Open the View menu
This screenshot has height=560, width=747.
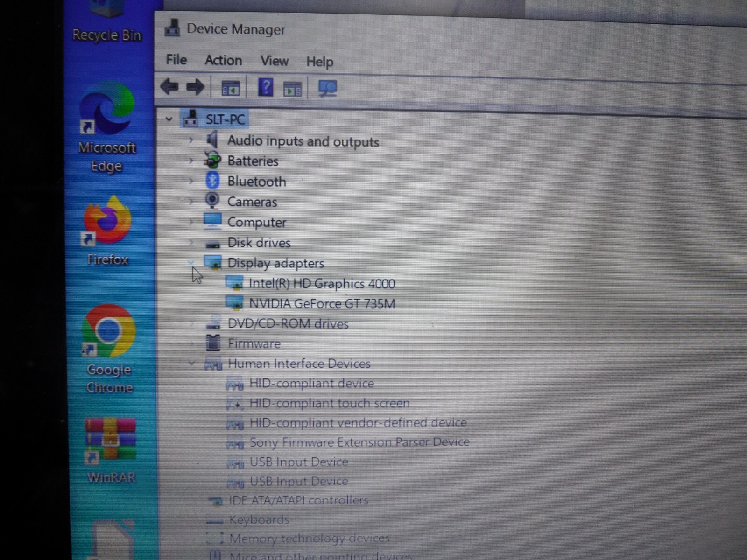275,61
